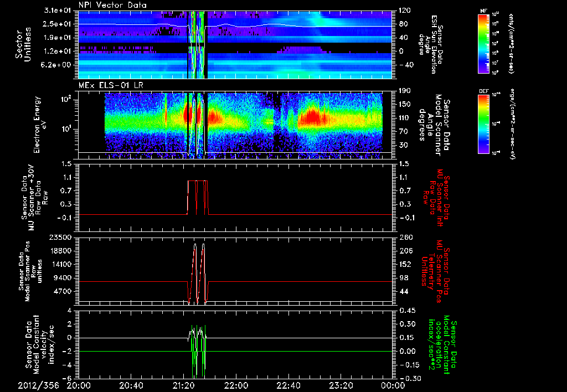This screenshot has height=392, width=567.
Task: Click the 21:20 time axis label
Action: pos(183,386)
